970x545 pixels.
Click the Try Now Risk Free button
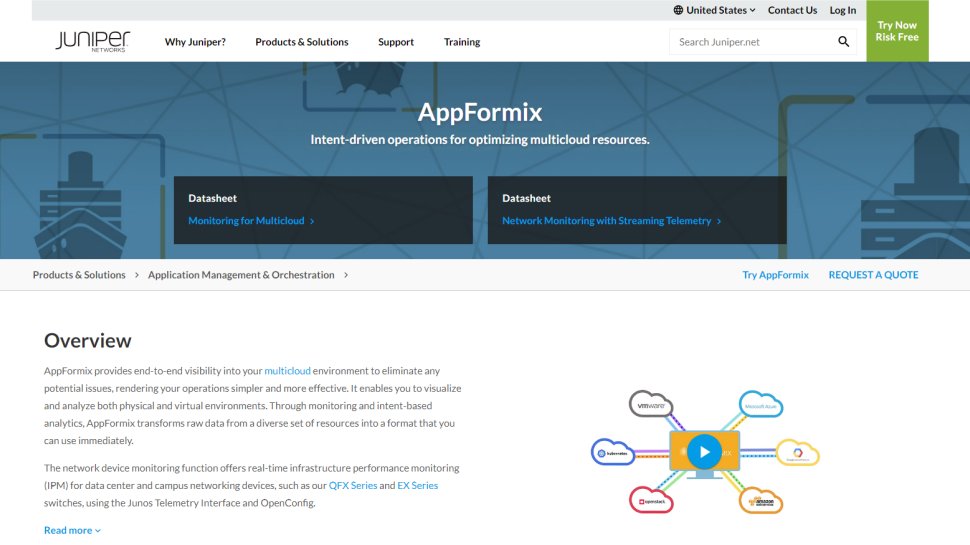(897, 31)
